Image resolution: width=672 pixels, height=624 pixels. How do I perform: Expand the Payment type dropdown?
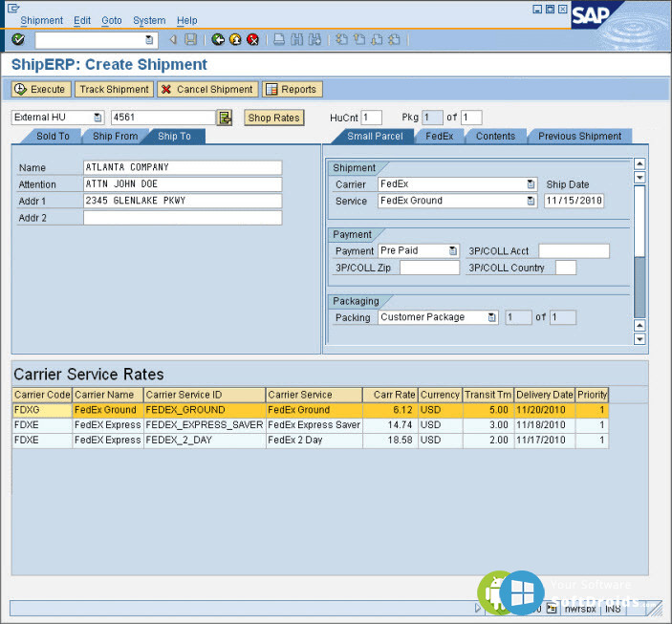(x=453, y=251)
